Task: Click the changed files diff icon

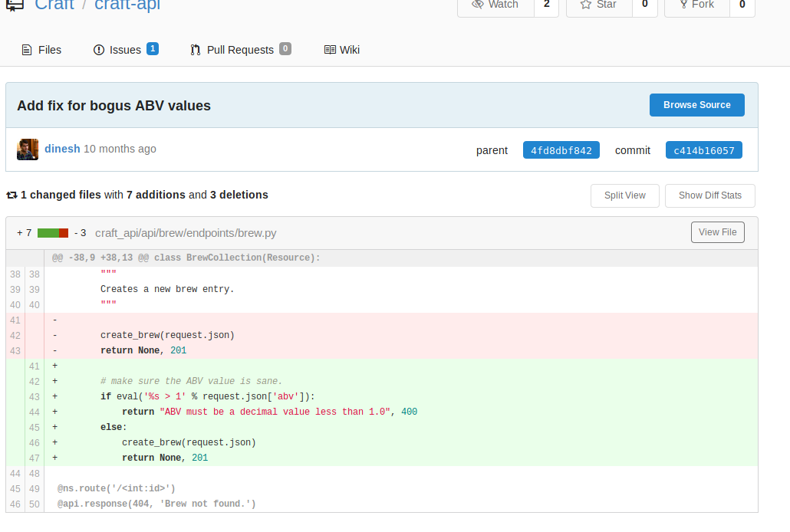Action: click(x=12, y=195)
